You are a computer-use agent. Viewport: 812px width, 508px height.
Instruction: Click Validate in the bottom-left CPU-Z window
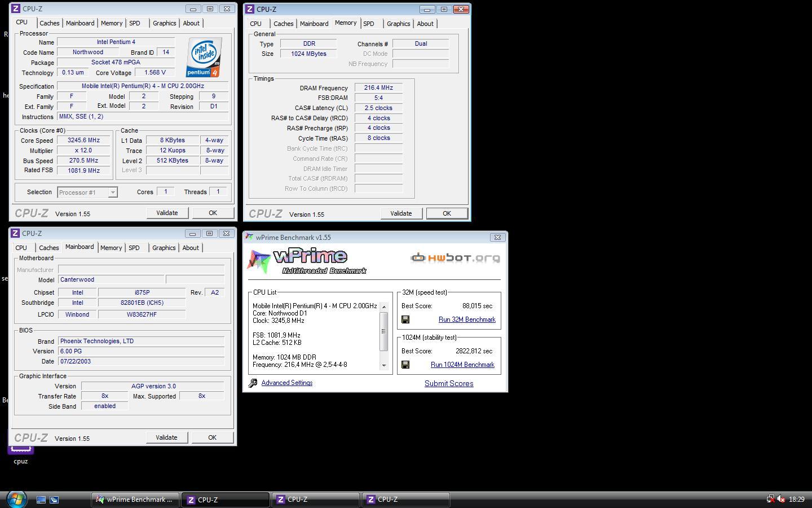tap(166, 437)
